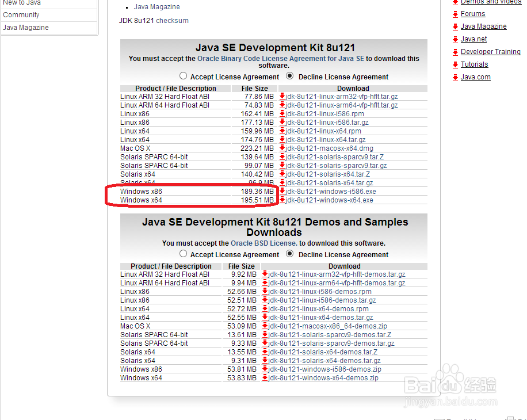
Task: Click download arrow icon beside jdk-8u121-linux-arm32-vfp-hflt-demos.tar.gz
Action: click(x=265, y=274)
